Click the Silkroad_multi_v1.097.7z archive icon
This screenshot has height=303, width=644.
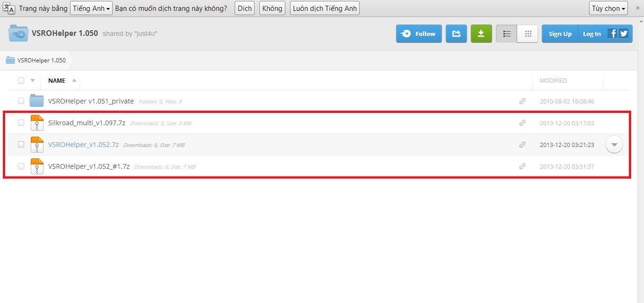36,123
